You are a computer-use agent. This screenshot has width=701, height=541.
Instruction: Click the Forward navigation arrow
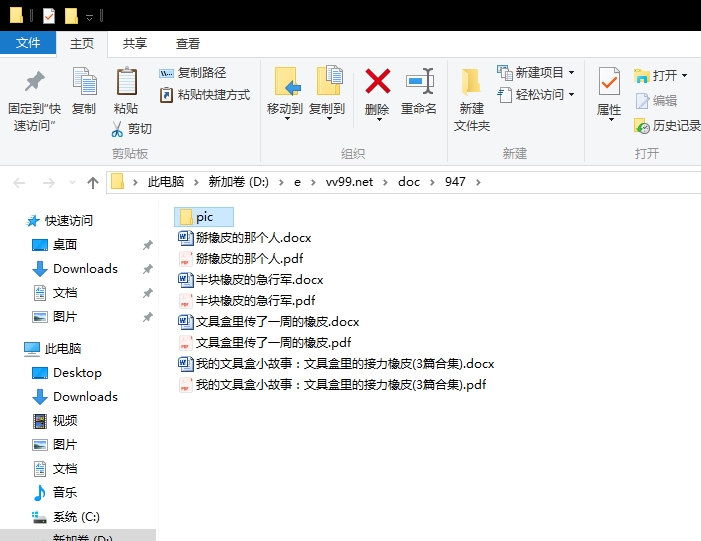pos(49,182)
